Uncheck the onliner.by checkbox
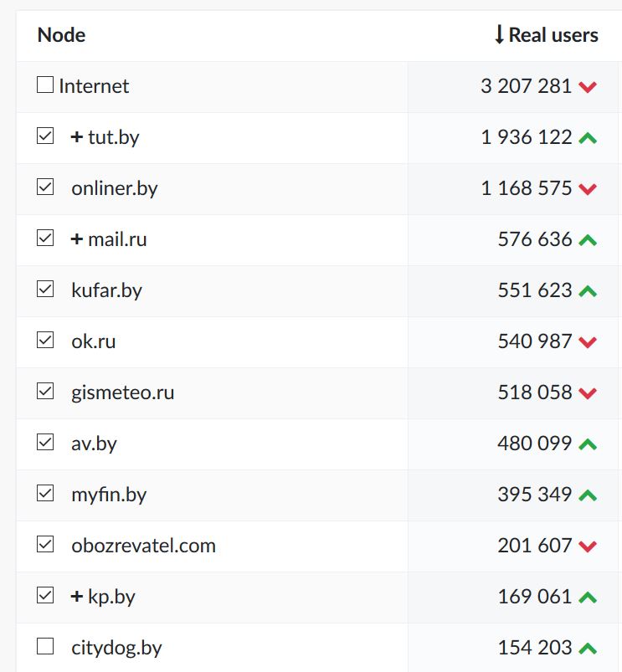622x672 pixels. (x=45, y=187)
